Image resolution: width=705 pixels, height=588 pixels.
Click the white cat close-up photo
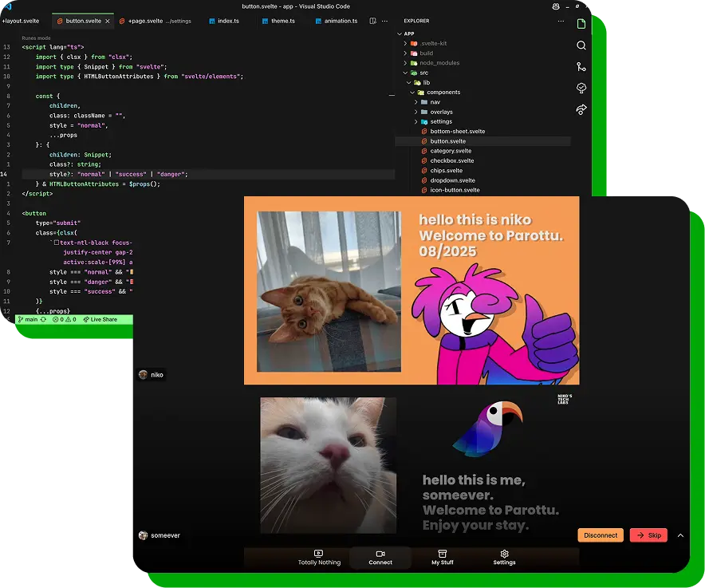click(329, 464)
